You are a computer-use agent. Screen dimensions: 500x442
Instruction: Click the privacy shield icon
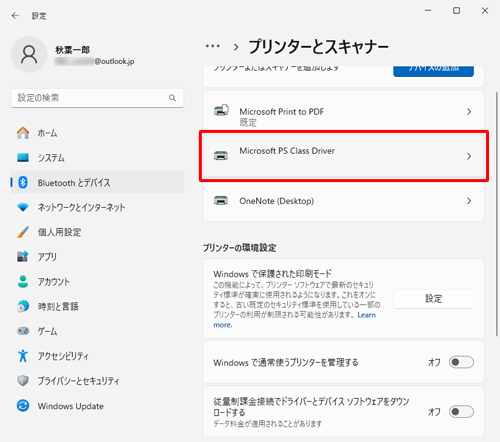23,381
